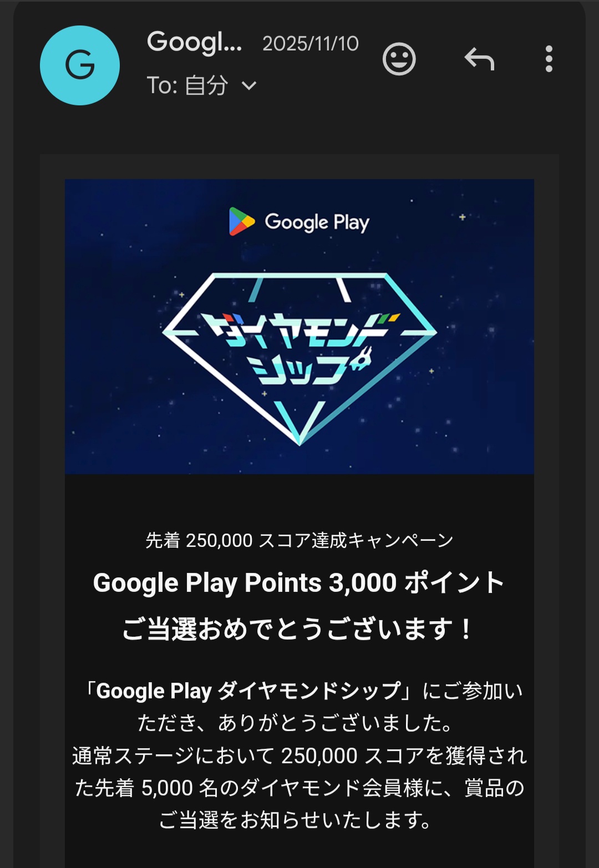Tap the ご当選をお知らせいたします closing line
Screen dimensions: 599x868
click(296, 820)
